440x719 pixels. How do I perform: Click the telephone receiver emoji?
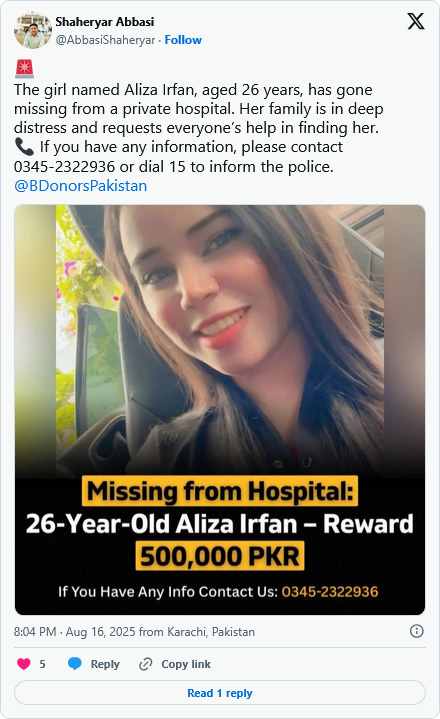pos(24,147)
